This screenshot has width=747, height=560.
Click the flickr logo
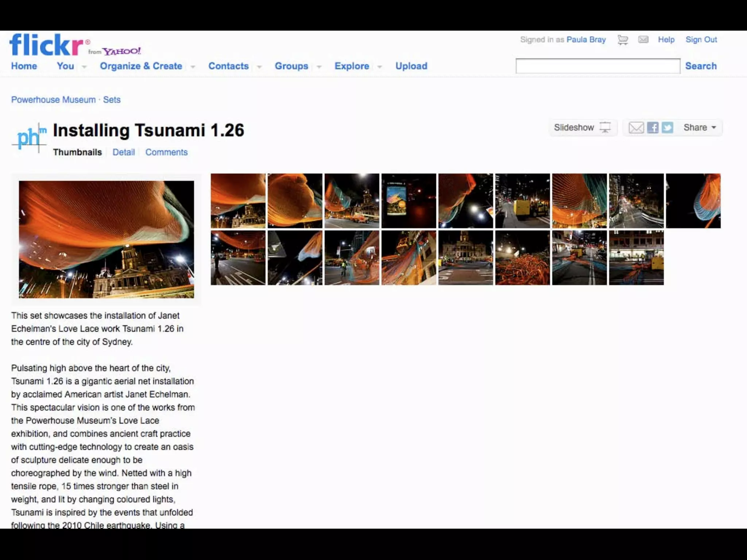pyautogui.click(x=47, y=45)
